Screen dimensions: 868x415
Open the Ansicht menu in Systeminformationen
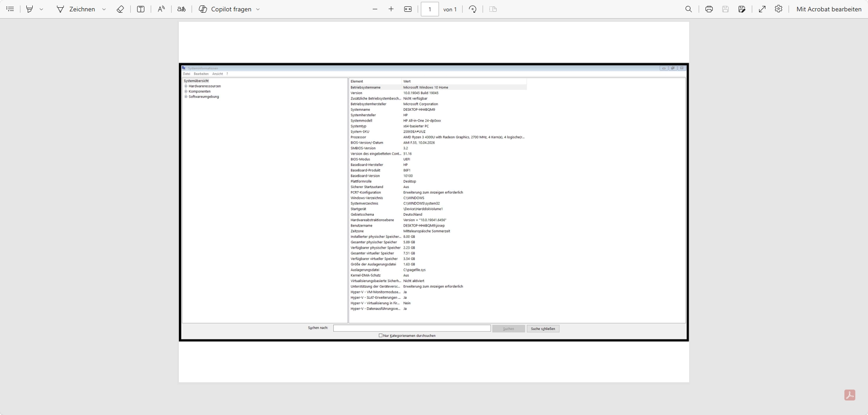[x=217, y=74]
